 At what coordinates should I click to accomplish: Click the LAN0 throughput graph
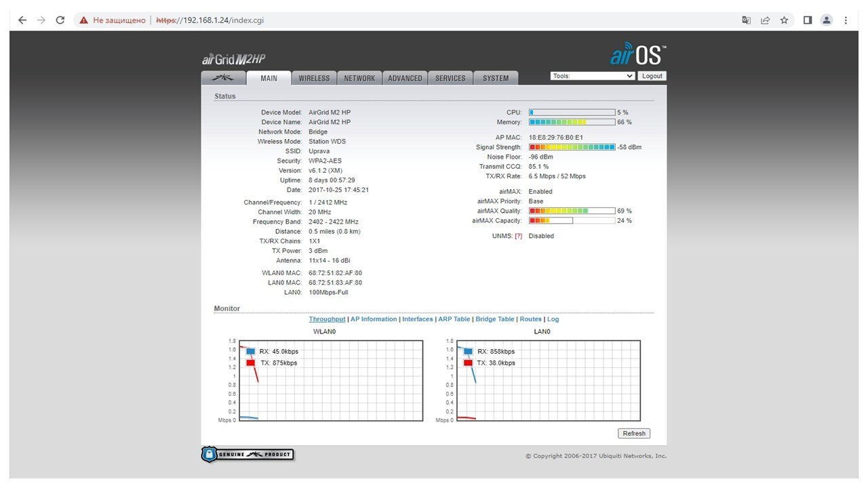point(548,380)
